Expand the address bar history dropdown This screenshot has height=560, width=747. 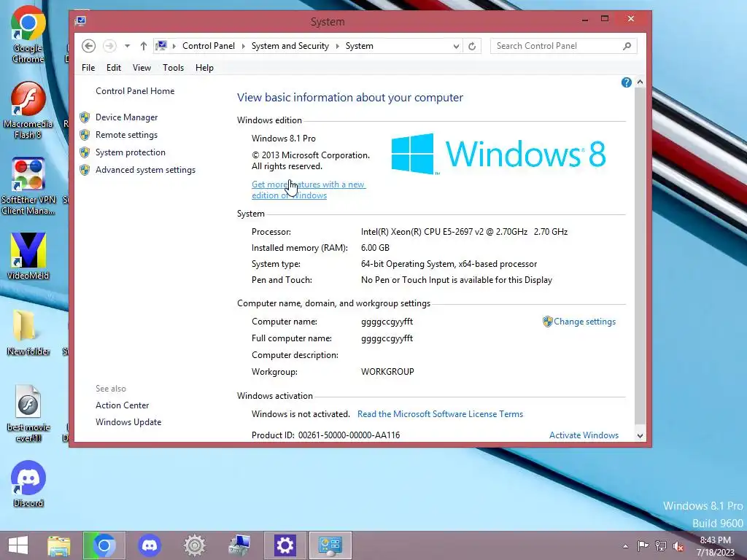(x=456, y=46)
